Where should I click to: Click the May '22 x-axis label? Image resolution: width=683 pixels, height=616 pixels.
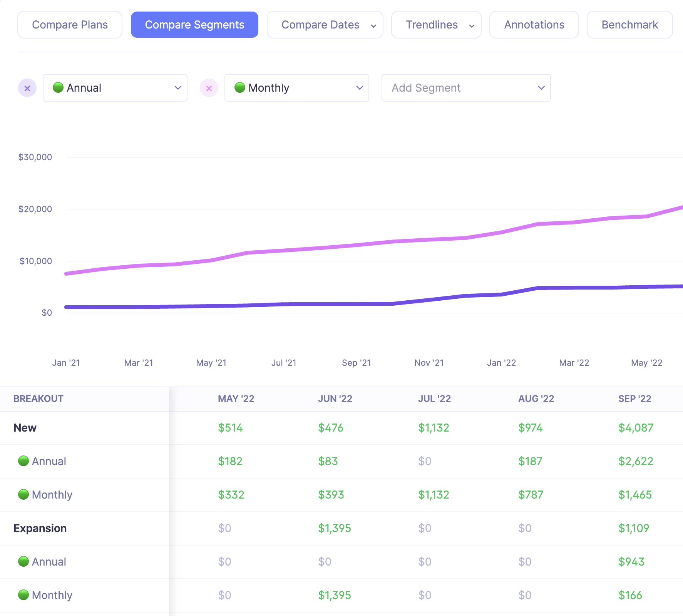click(x=646, y=363)
